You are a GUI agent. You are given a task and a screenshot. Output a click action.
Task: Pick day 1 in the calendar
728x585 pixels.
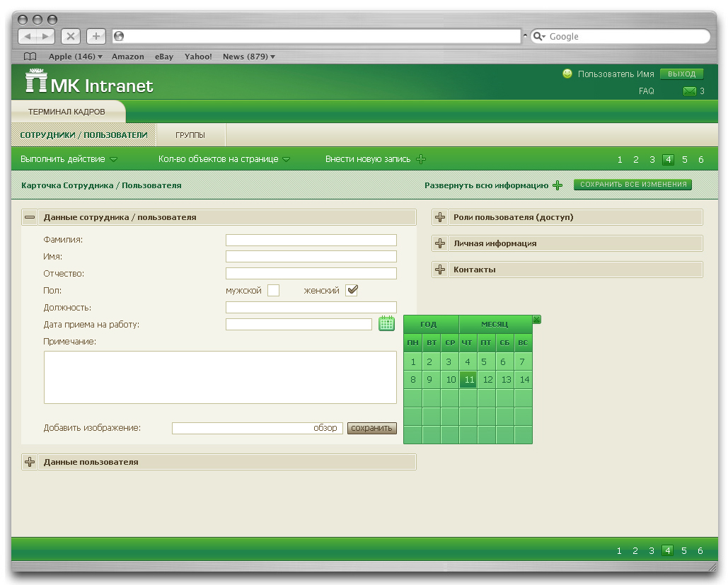[x=412, y=361]
